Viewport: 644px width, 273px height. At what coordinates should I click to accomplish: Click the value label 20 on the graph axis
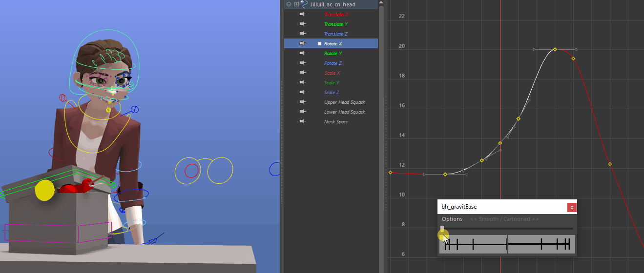click(402, 46)
